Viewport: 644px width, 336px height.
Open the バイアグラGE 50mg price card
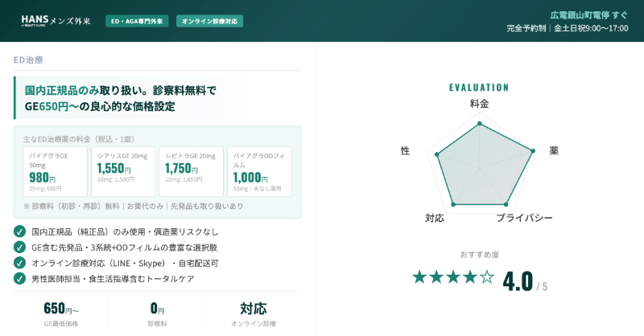tap(55, 171)
